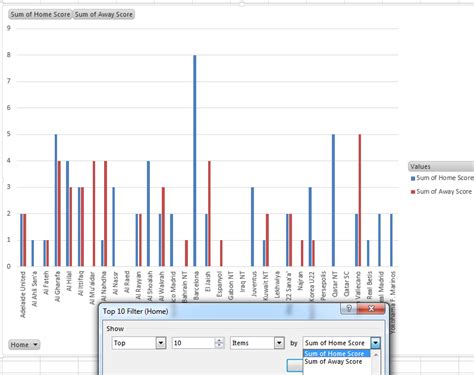
Task: Increase the item count with spinner up arrow
Action: (x=219, y=340)
